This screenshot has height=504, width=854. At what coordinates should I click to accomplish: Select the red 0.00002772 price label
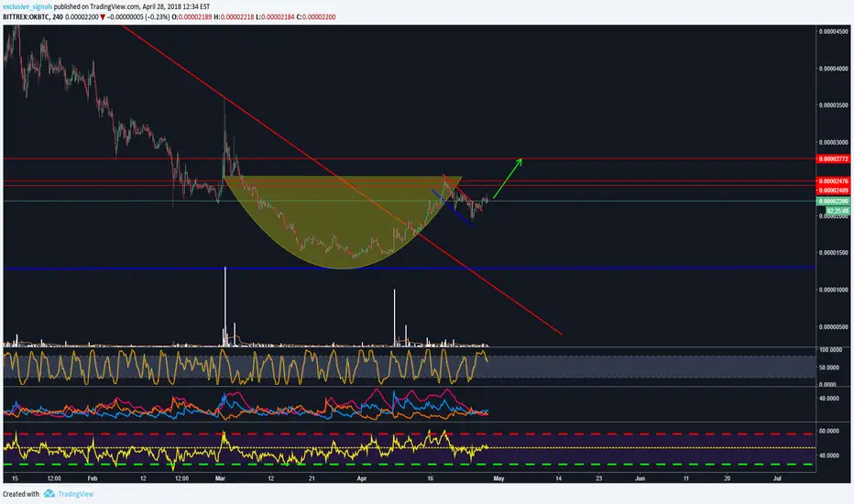pyautogui.click(x=833, y=159)
